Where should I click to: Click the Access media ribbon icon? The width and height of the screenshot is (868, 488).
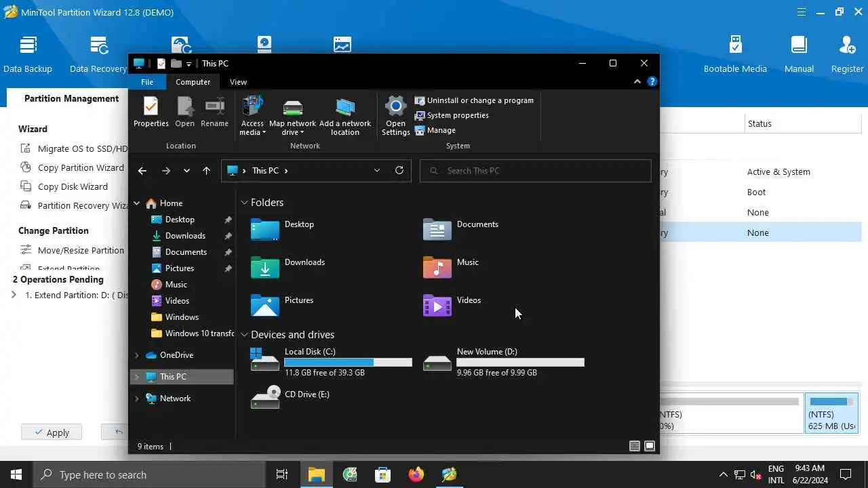pos(252,116)
